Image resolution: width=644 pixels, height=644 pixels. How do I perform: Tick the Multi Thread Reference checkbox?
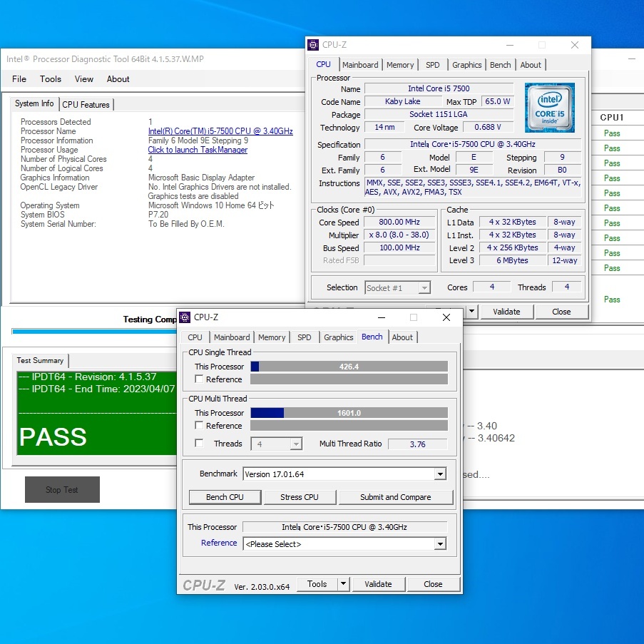tap(199, 426)
